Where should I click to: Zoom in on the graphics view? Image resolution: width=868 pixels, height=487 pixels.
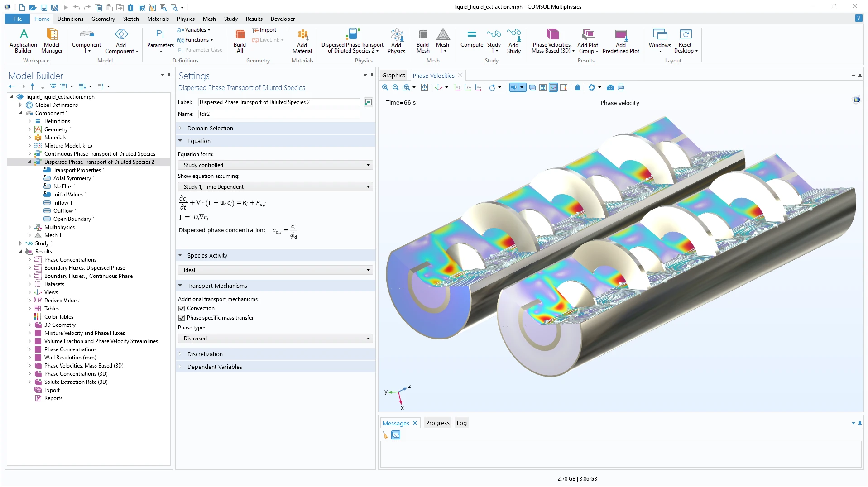(x=385, y=87)
